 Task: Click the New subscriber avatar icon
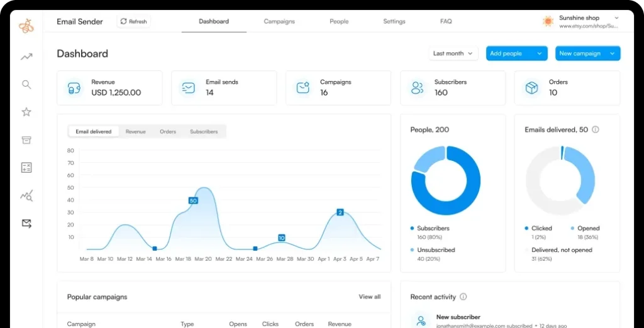coord(419,321)
